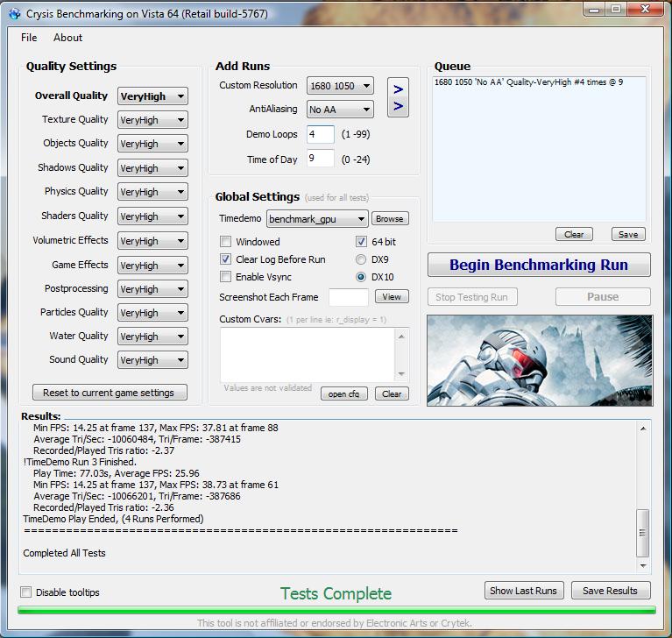Screen dimensions: 672x638
Task: Click inside the Custom Cvars text box
Action: pos(308,355)
